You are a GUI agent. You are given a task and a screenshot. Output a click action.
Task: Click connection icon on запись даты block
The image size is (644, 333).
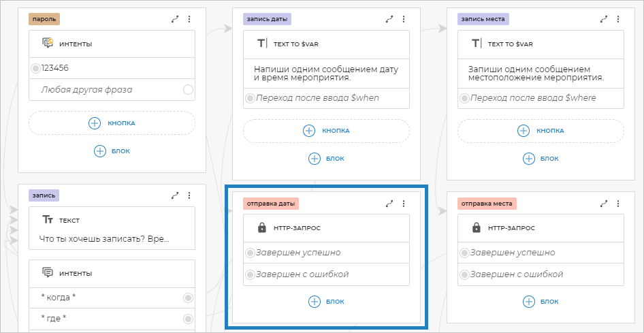389,20
